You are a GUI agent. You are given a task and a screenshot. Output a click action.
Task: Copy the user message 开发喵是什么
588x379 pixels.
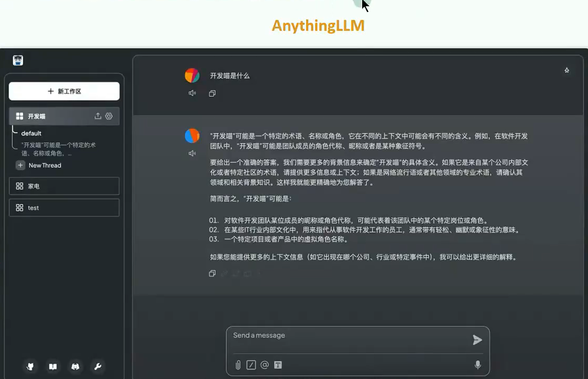pos(212,93)
